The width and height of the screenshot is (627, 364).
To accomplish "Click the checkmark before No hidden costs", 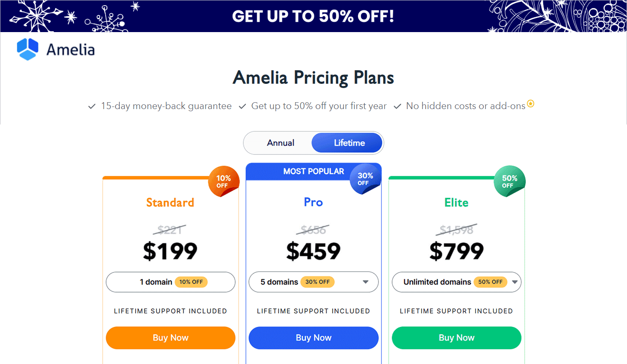I will point(397,106).
